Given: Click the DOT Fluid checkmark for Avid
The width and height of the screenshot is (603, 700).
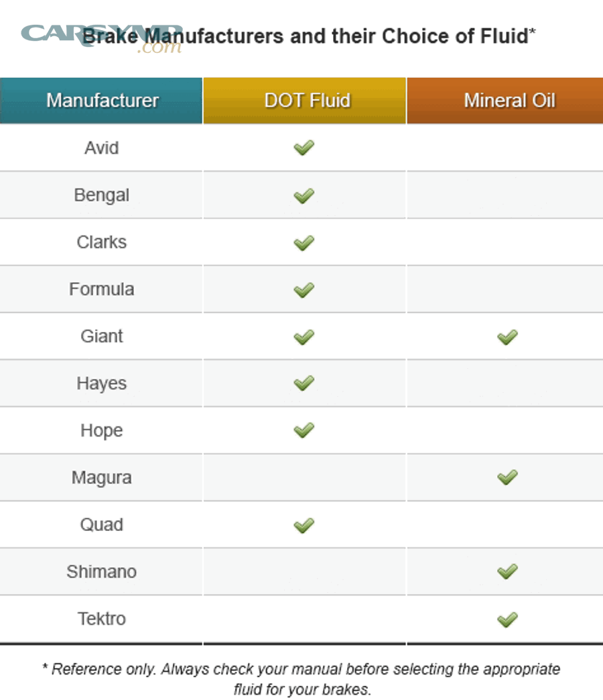Looking at the screenshot, I should pos(304,148).
